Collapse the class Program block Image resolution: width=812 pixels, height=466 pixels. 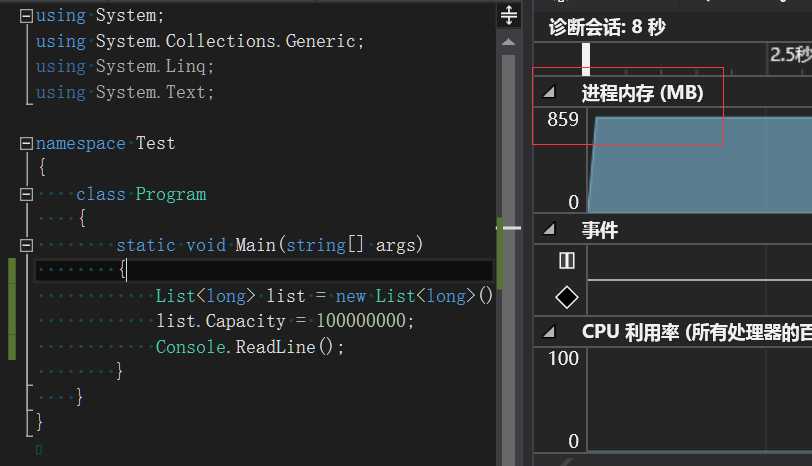tap(26, 194)
